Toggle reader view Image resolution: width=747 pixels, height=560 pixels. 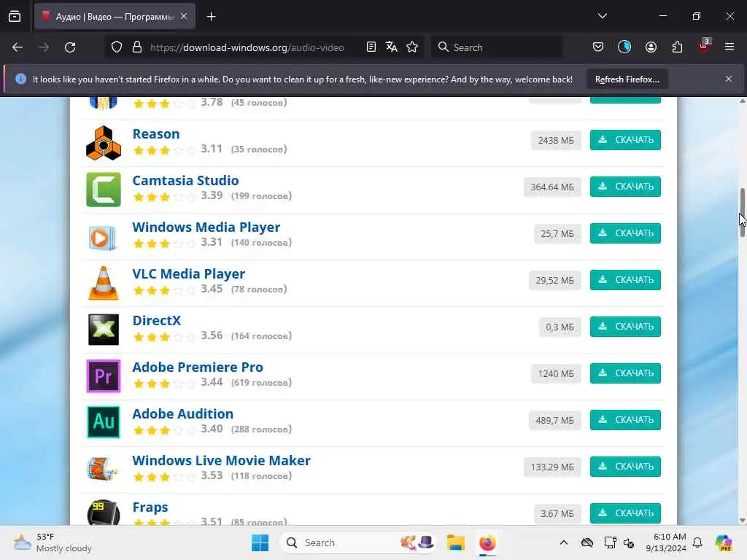pos(371,47)
